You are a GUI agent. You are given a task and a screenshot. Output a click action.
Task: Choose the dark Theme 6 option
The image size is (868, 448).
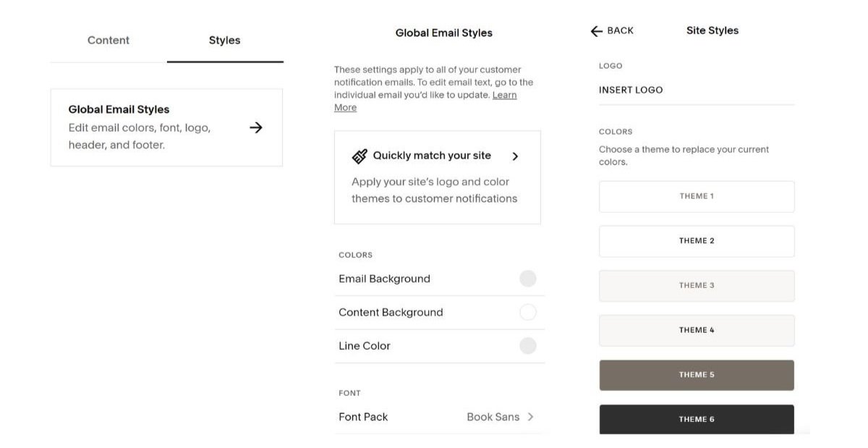[x=696, y=418]
